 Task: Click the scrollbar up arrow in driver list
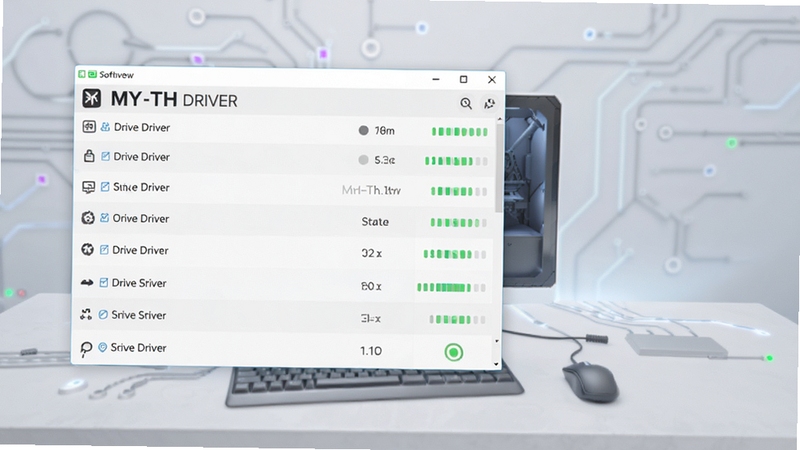pyautogui.click(x=499, y=119)
